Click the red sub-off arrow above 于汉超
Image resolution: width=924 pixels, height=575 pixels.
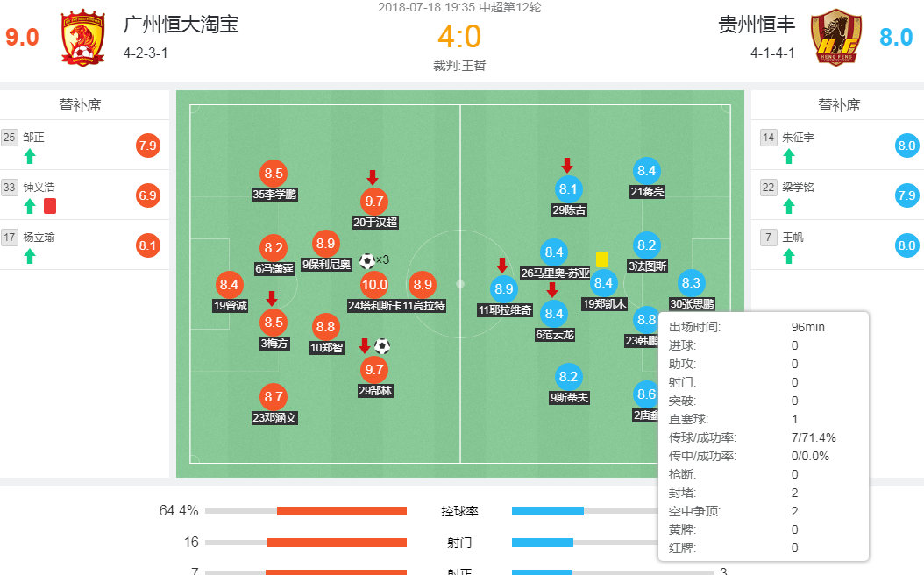click(x=373, y=178)
